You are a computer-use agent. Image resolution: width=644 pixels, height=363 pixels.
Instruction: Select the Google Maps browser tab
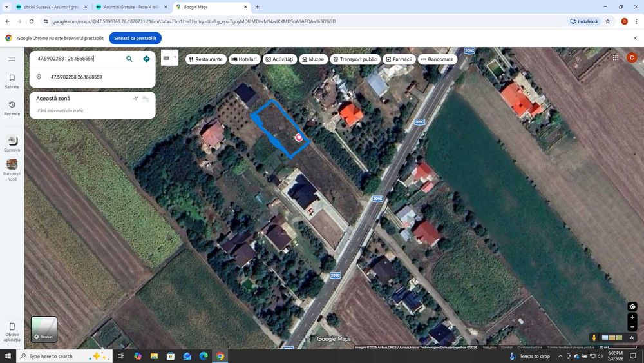pos(211,7)
